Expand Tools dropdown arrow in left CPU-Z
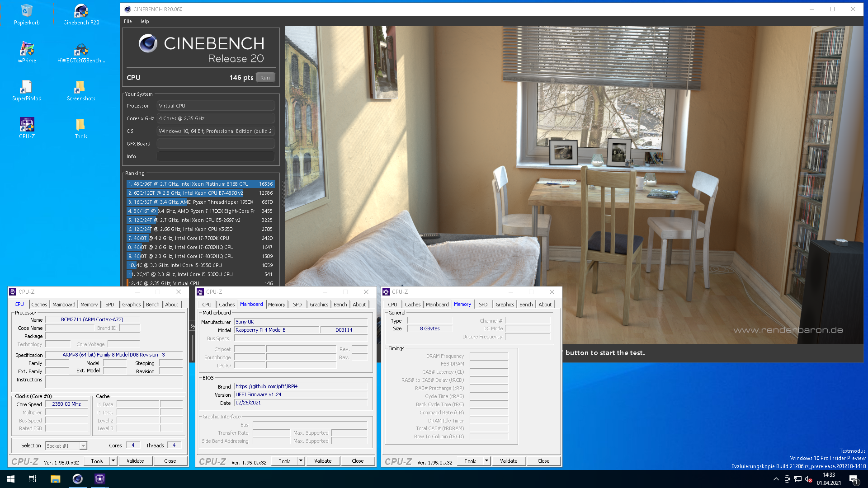Viewport: 868px width, 488px height. point(113,461)
